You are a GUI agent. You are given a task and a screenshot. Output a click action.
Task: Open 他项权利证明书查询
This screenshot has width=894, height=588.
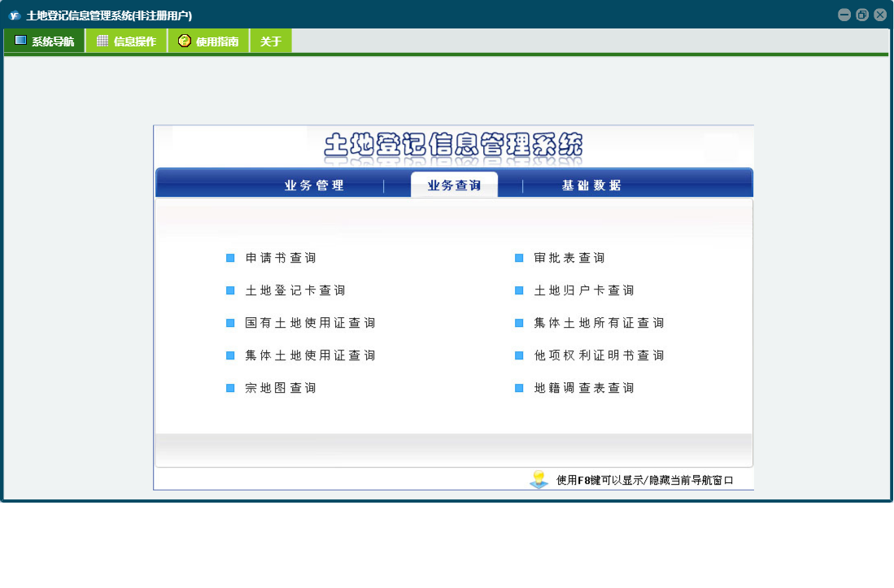(599, 355)
